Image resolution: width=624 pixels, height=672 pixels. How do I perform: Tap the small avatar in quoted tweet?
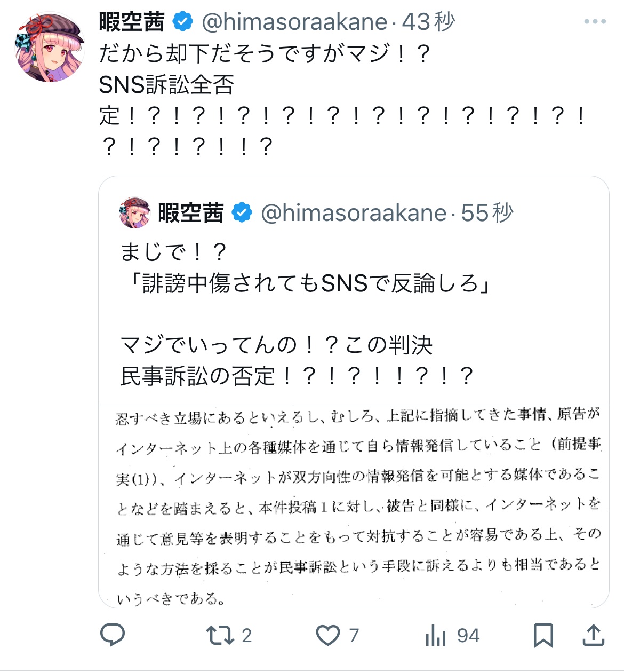click(135, 212)
